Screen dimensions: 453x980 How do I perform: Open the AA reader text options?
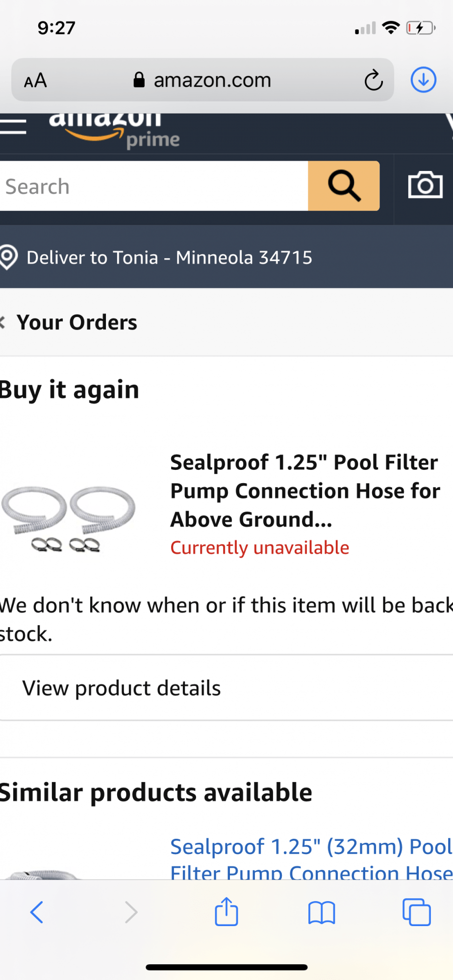coord(35,80)
